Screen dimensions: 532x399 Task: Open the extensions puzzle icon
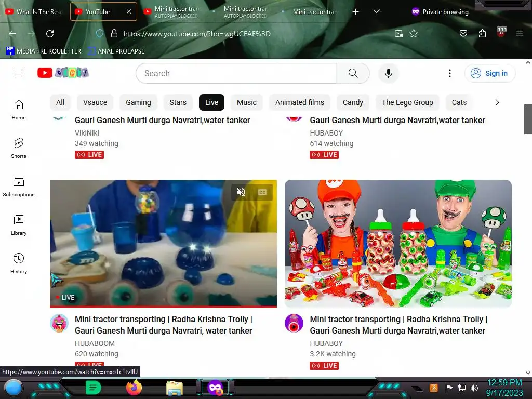click(482, 33)
